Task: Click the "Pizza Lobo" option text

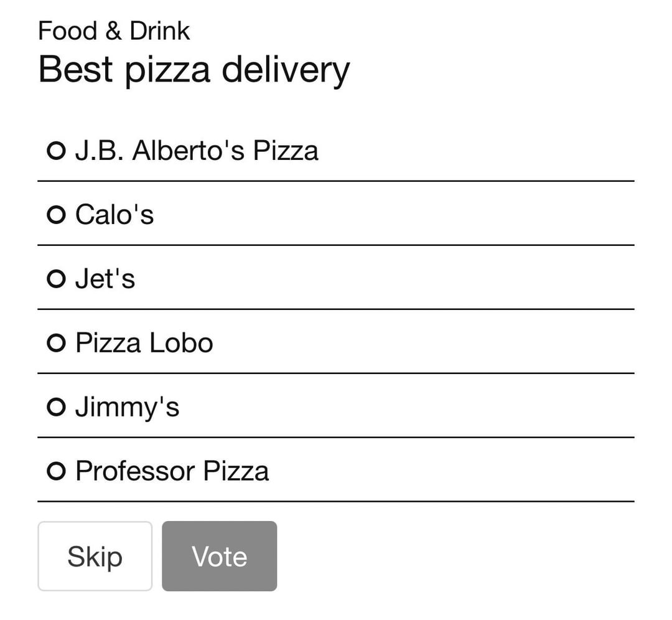Action: [x=144, y=343]
